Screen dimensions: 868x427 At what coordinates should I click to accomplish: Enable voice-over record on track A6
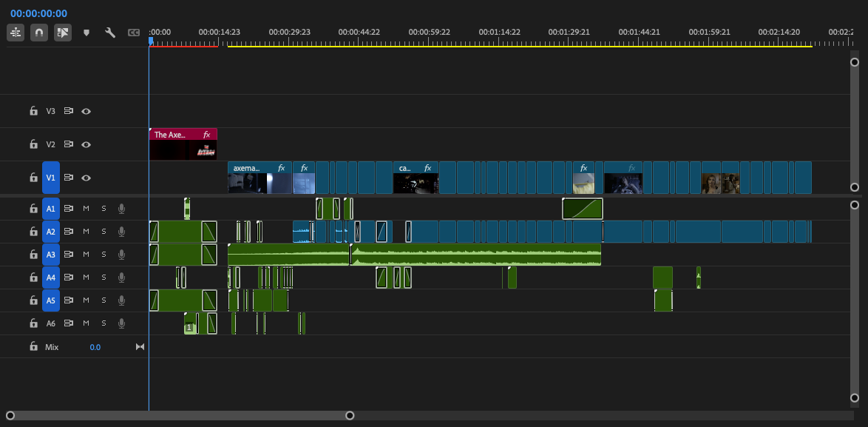(121, 323)
